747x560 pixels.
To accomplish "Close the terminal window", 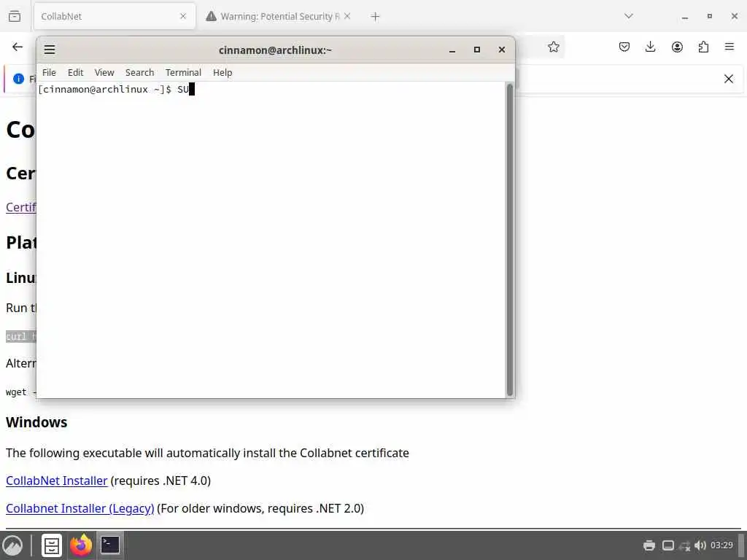I will (x=502, y=50).
